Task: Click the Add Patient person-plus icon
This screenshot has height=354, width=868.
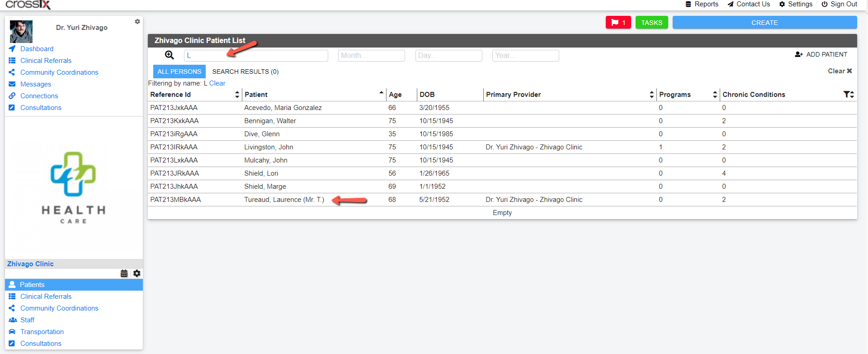Action: [x=799, y=54]
